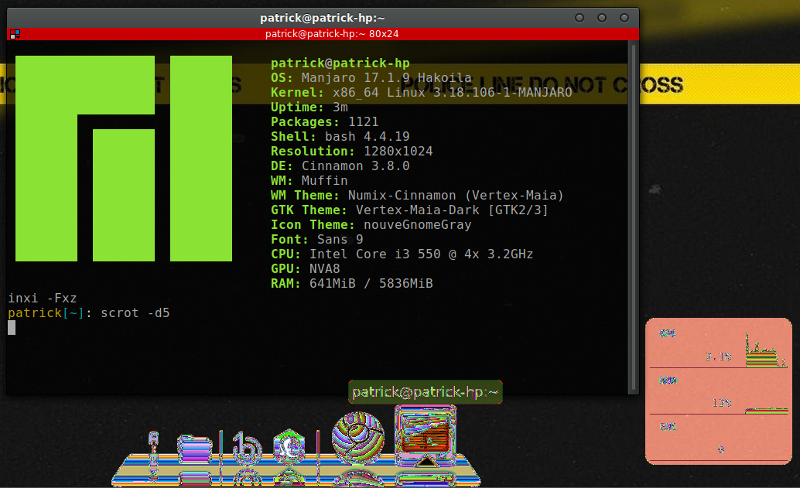Viewport: 800px width, 488px height.
Task: Click the 'DE: Cinnamon 3.8.0' line
Action: pyautogui.click(x=340, y=166)
